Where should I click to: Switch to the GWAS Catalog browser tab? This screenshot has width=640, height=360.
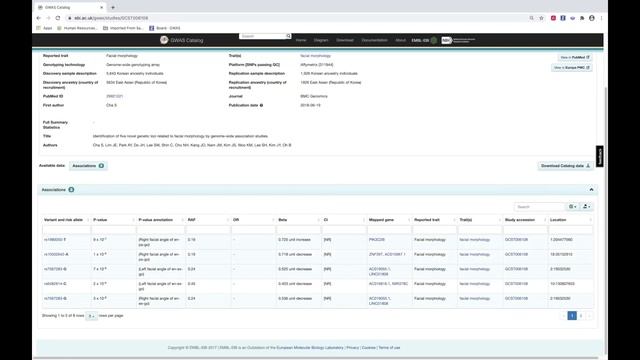point(70,7)
